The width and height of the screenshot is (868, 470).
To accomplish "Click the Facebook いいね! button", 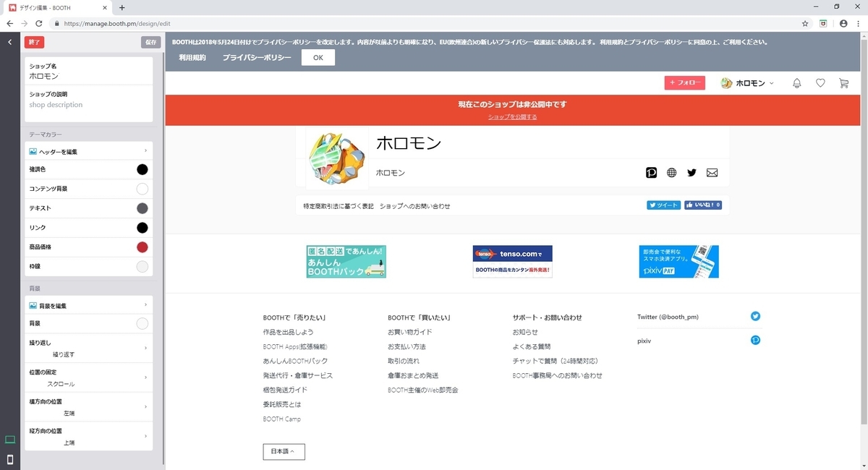I will (x=702, y=205).
